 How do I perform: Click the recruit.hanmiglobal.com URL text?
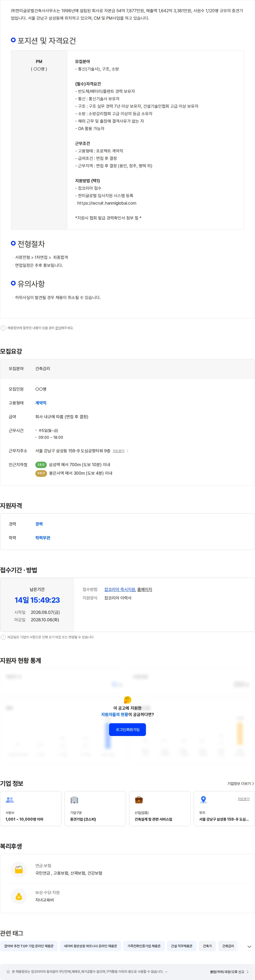(x=107, y=203)
